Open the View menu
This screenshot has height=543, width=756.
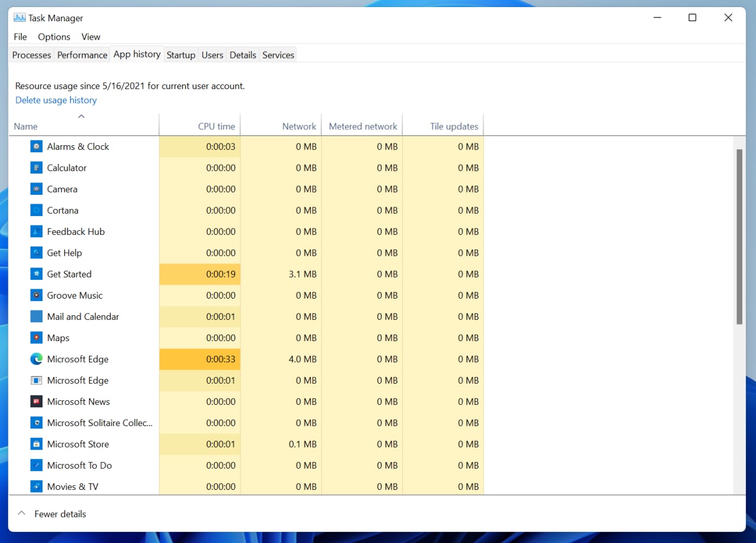pos(91,37)
